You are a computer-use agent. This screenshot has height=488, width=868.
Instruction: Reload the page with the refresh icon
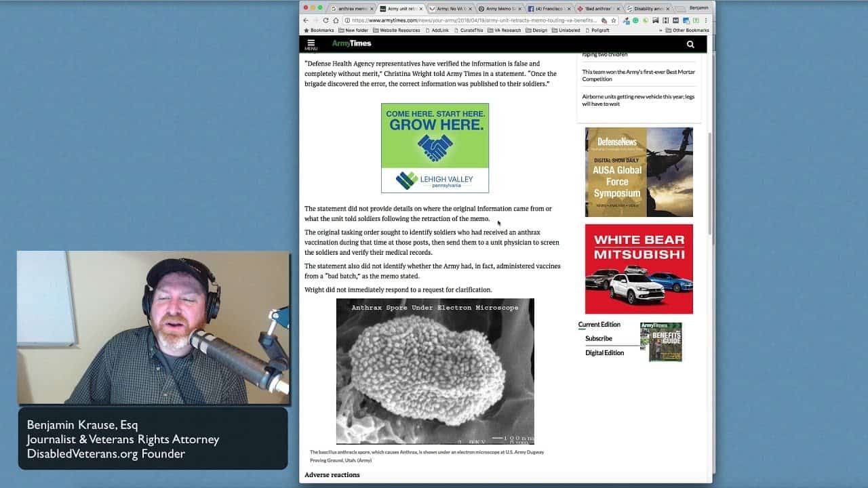325,20
